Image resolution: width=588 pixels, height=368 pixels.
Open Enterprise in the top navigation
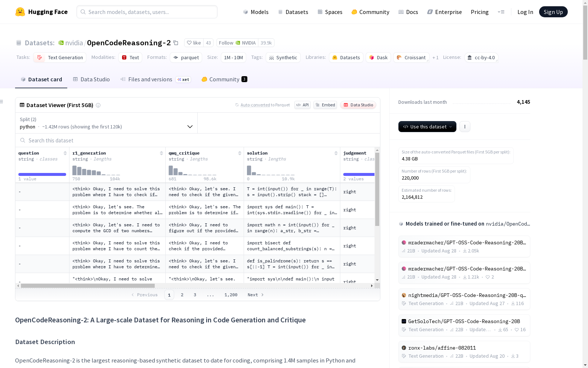(x=445, y=12)
